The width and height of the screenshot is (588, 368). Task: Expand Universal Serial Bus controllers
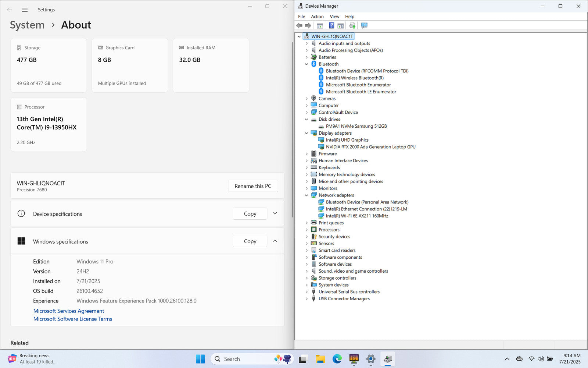pyautogui.click(x=306, y=292)
